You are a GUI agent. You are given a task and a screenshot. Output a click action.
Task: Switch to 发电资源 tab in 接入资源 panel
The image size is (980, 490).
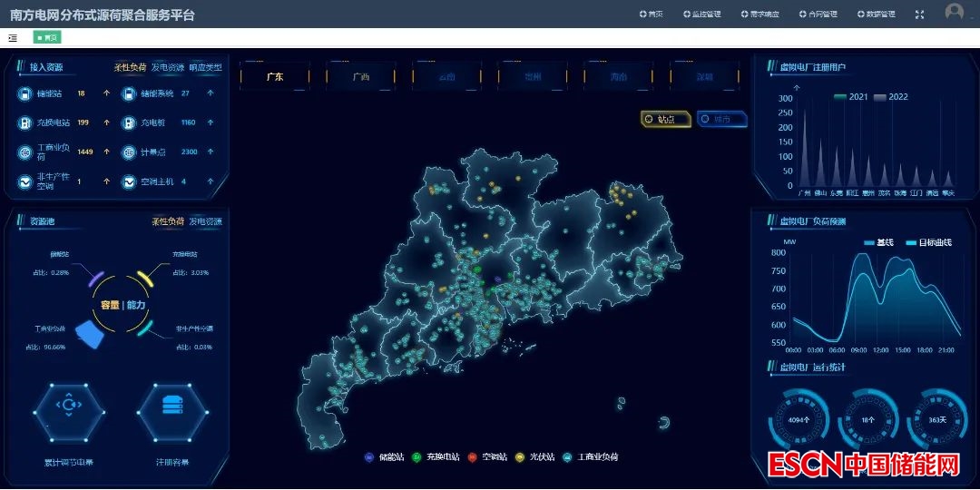click(167, 67)
